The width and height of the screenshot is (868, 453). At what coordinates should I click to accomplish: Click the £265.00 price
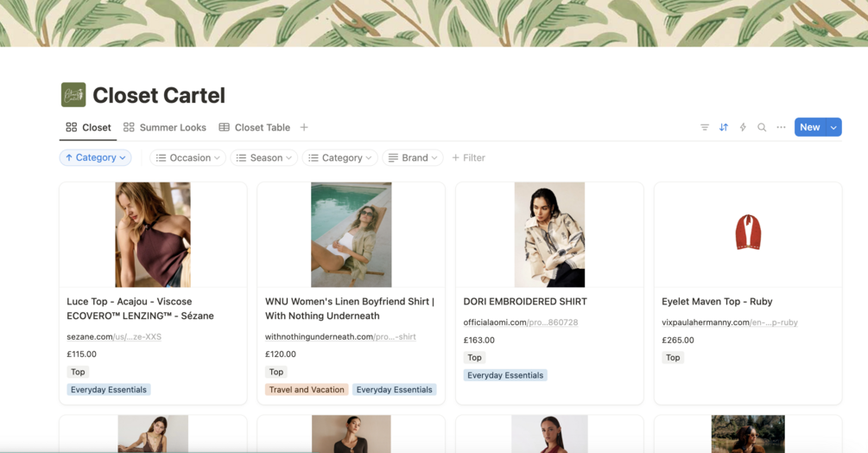(678, 340)
